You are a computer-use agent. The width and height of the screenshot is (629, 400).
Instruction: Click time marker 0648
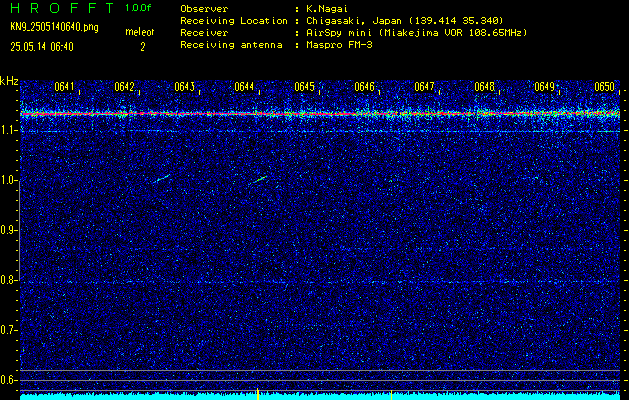coord(484,87)
